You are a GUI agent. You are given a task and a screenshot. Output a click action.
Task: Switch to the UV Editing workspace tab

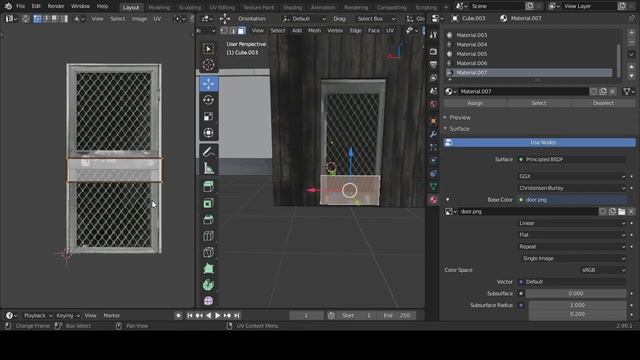point(222,7)
